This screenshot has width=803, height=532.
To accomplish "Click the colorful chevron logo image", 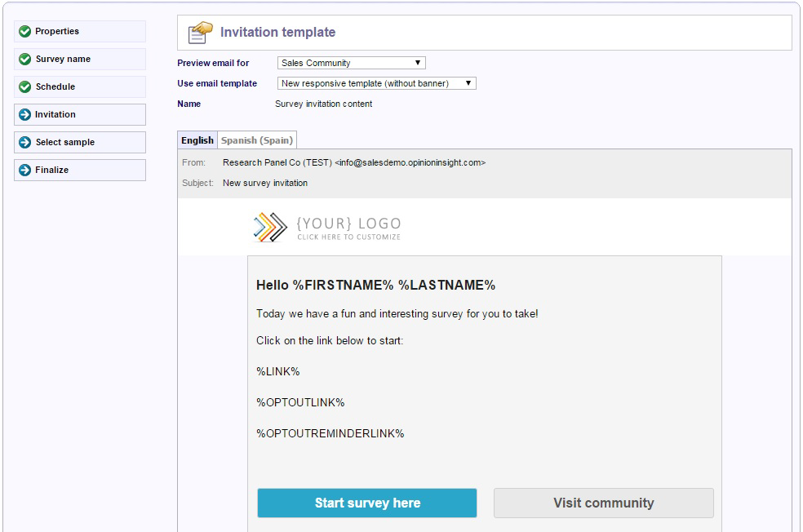I will 270,227.
